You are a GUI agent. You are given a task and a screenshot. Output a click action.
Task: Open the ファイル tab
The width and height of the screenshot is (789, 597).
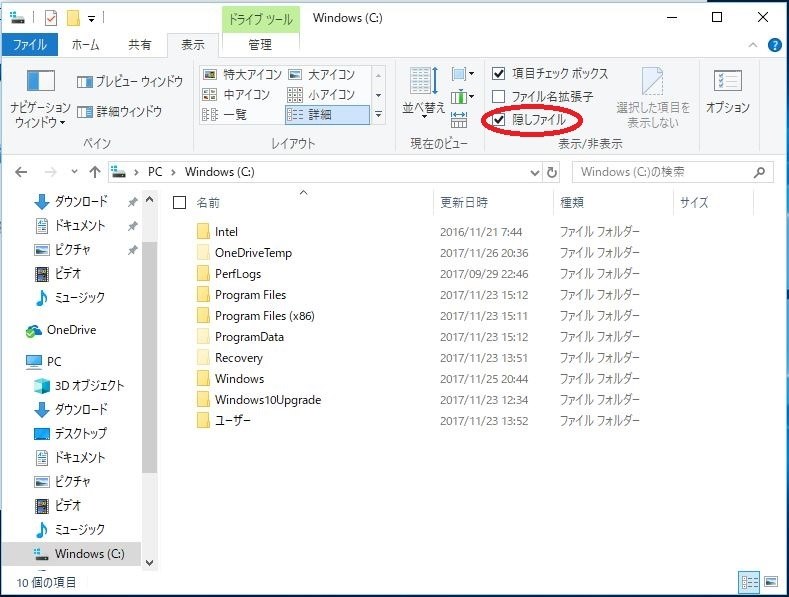point(30,45)
